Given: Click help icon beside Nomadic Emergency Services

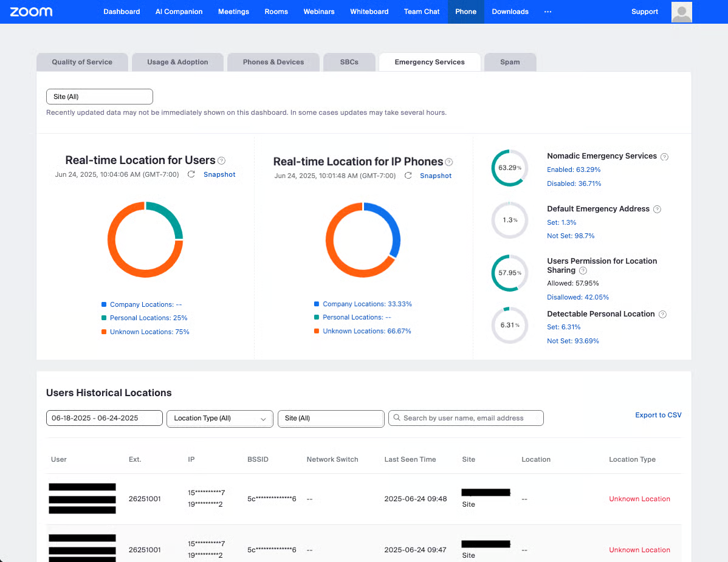Looking at the screenshot, I should point(664,157).
